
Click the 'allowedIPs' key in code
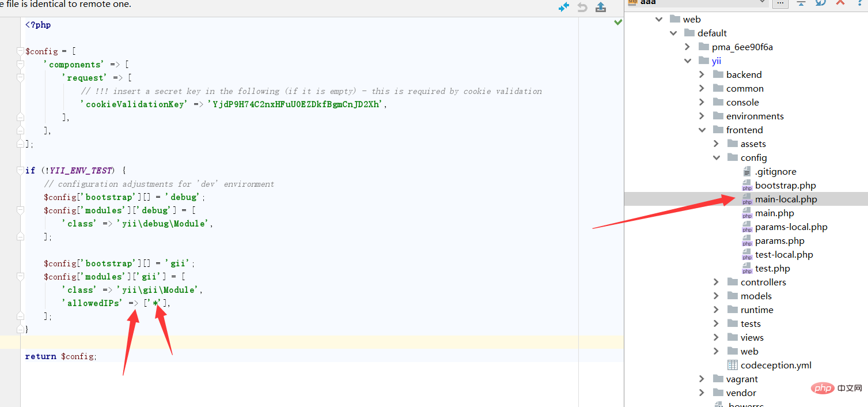92,303
